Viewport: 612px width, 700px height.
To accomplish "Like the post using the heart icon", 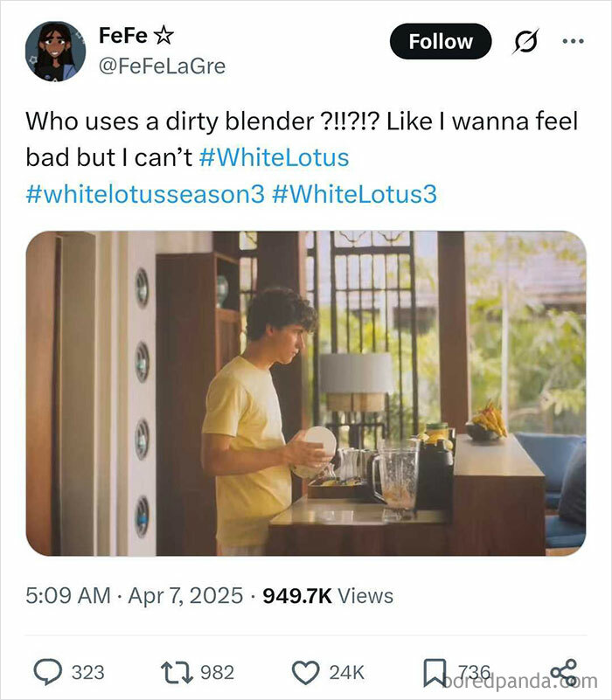I will [x=307, y=670].
